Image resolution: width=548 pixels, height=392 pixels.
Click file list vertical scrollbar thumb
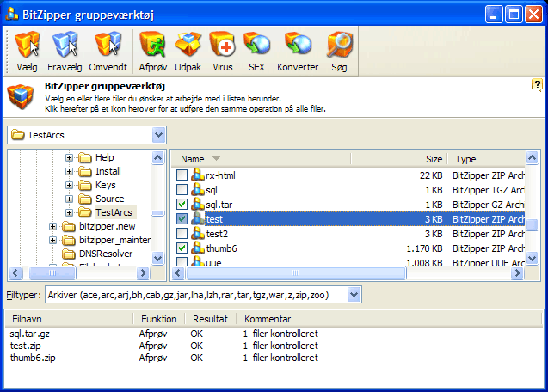[x=532, y=224]
